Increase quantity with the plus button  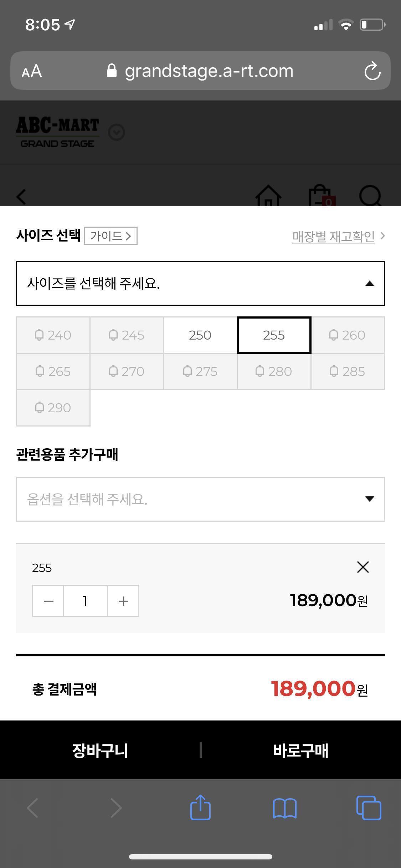click(123, 601)
